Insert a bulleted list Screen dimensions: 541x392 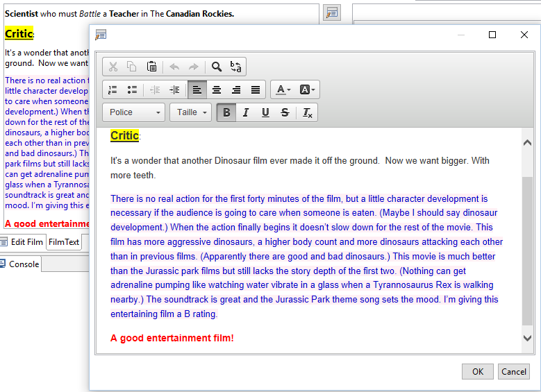(x=132, y=90)
